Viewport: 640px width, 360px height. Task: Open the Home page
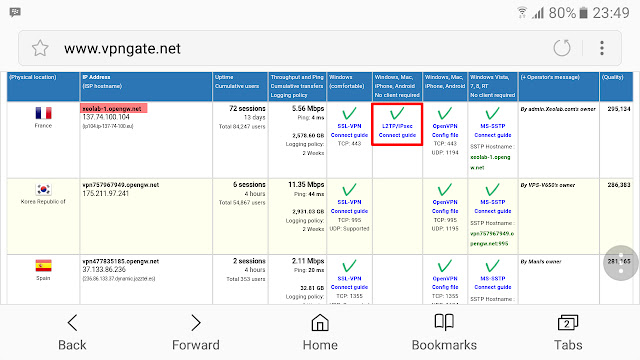pyautogui.click(x=320, y=332)
